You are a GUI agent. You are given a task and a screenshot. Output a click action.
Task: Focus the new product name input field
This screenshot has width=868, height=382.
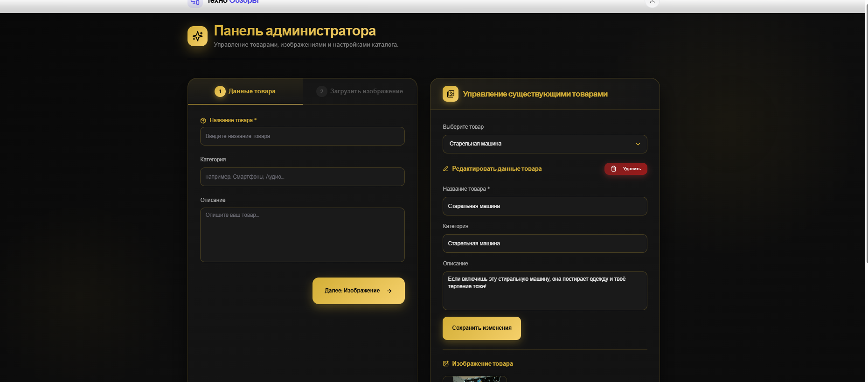point(302,136)
